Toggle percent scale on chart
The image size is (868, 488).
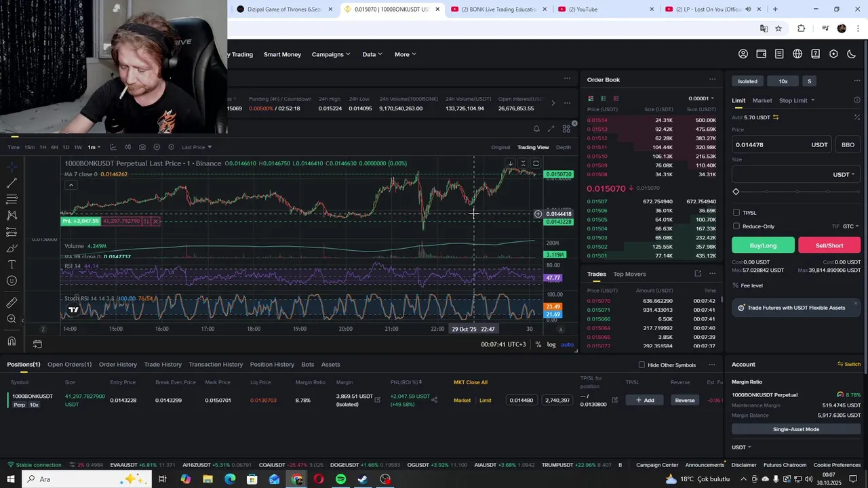[x=538, y=344]
